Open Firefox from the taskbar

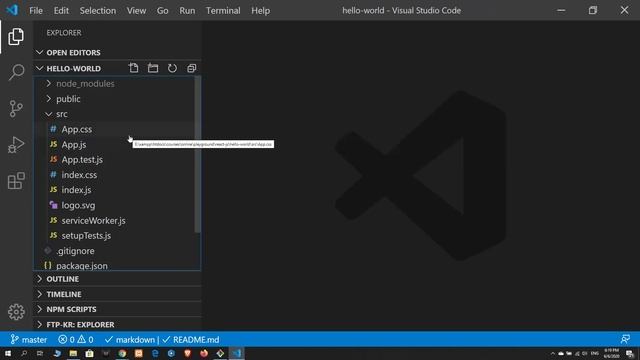click(x=204, y=353)
